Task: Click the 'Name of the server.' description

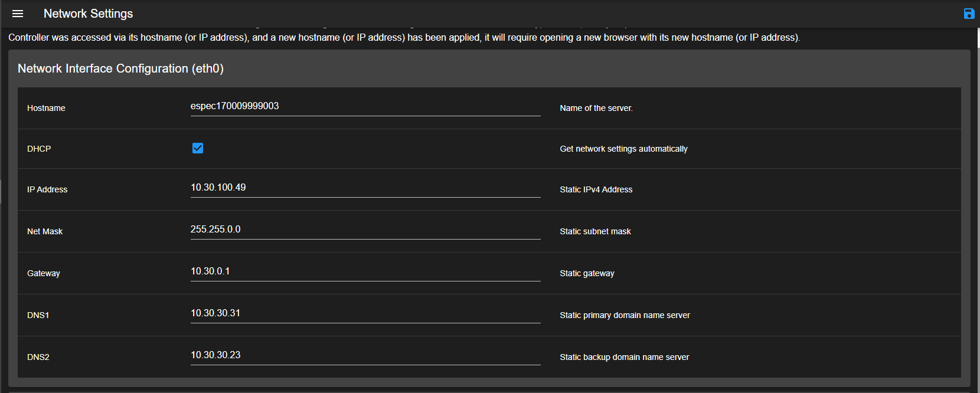Action: 596,108
